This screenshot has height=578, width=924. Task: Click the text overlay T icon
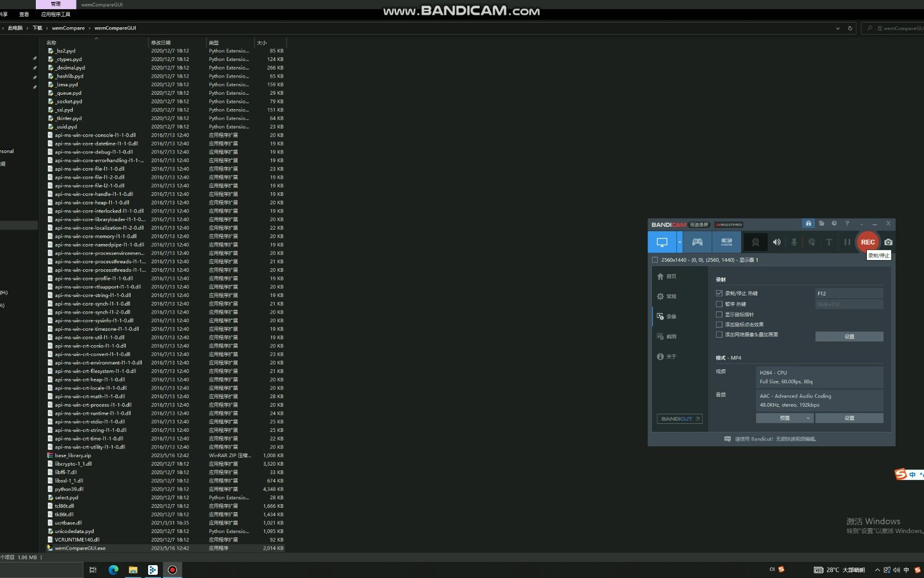(x=829, y=242)
